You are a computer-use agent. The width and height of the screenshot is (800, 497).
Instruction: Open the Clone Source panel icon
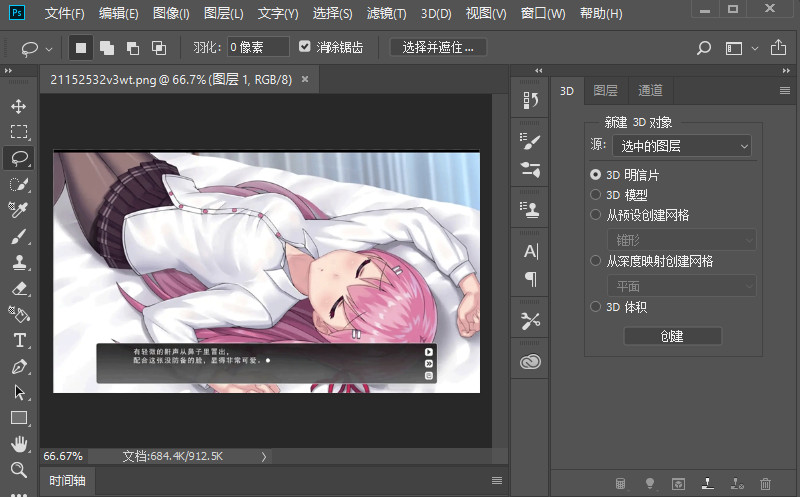pyautogui.click(x=530, y=210)
